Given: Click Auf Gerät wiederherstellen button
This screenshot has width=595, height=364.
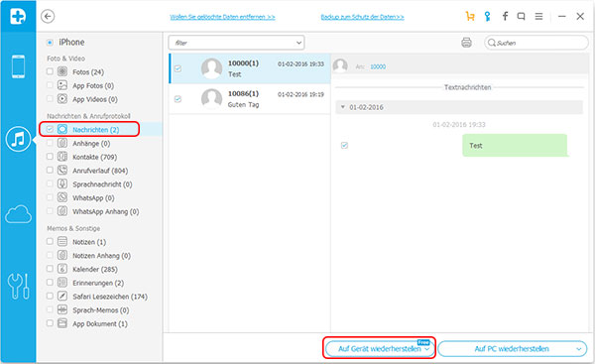Looking at the screenshot, I should coord(379,348).
